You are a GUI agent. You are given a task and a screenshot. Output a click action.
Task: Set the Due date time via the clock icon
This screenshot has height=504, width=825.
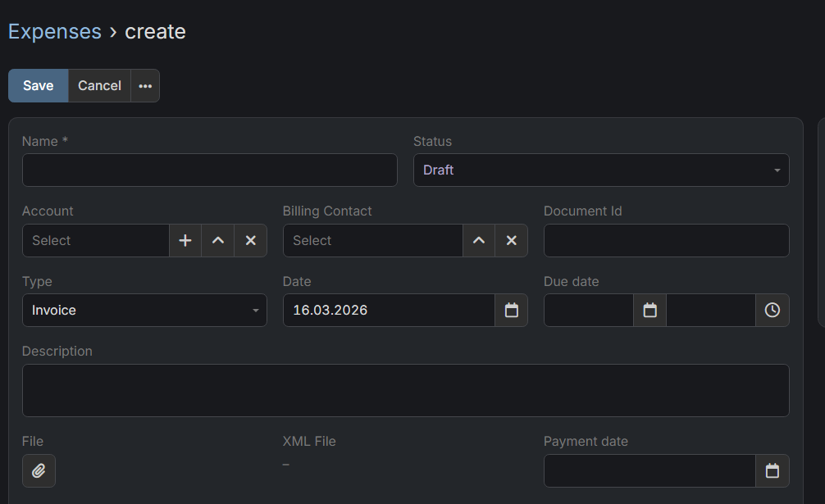(773, 310)
